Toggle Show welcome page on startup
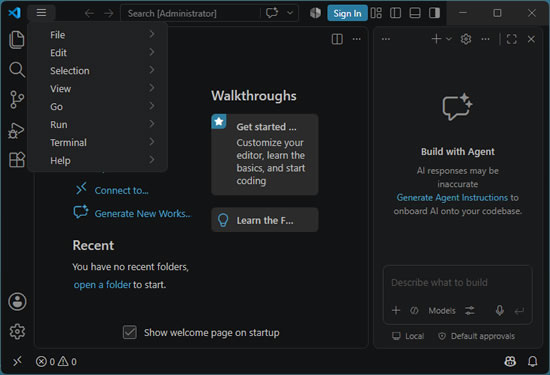550x375 pixels. 130,332
